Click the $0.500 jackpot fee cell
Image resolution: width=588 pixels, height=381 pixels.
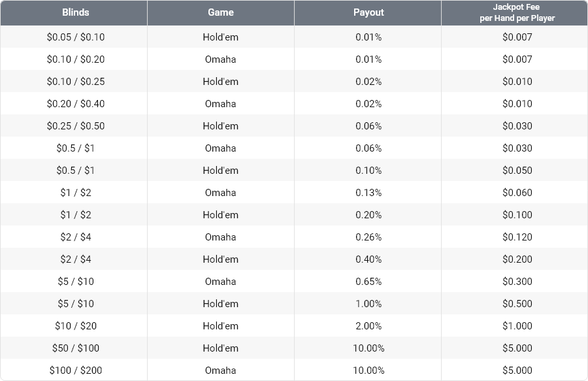tap(517, 304)
